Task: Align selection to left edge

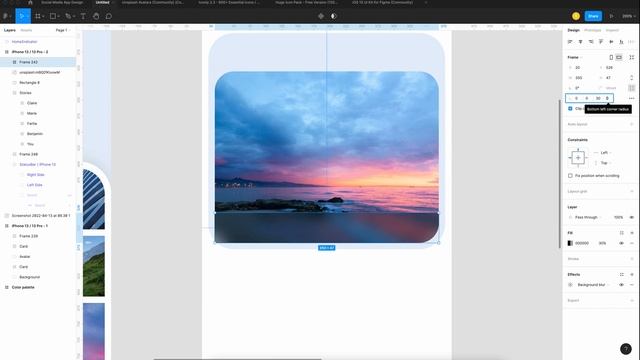Action: click(570, 42)
